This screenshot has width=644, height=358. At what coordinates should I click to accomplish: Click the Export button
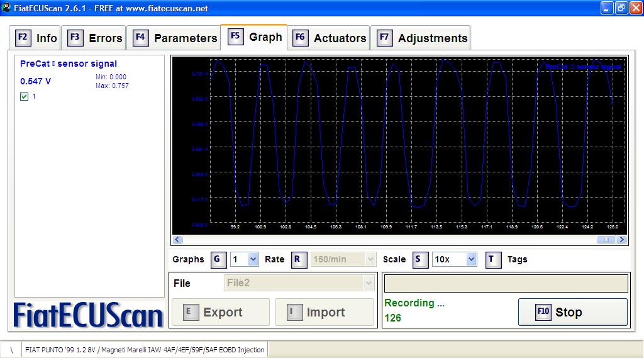[221, 312]
